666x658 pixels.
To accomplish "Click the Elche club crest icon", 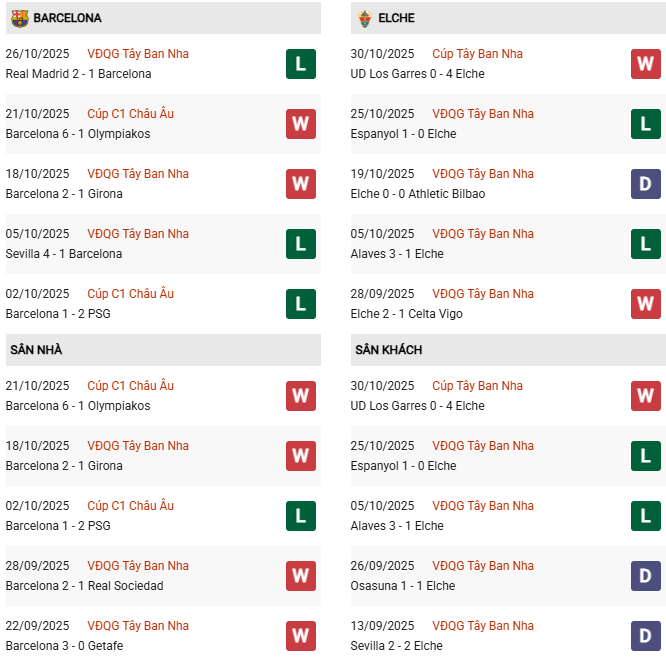I will 364,18.
